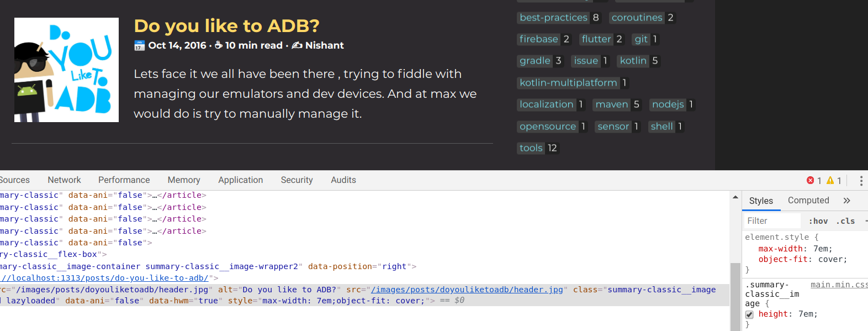Open the tools tag
This screenshot has height=331, width=868.
(531, 148)
